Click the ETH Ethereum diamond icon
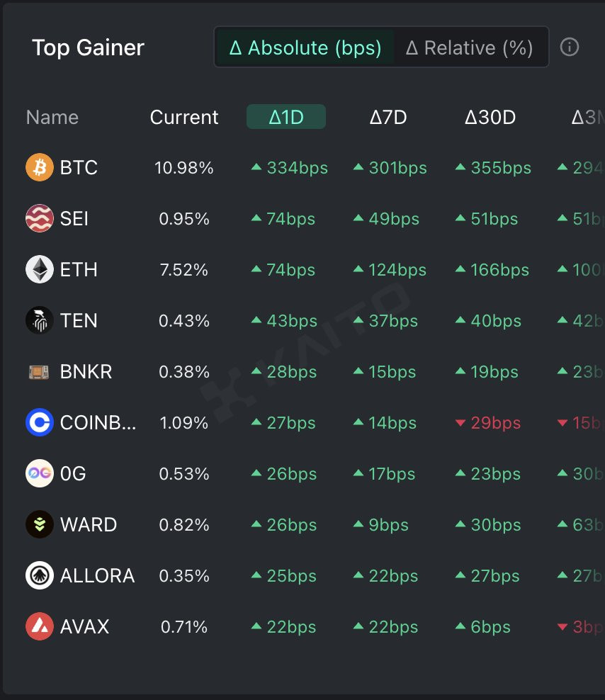Viewport: 605px width, 700px height. [x=39, y=269]
